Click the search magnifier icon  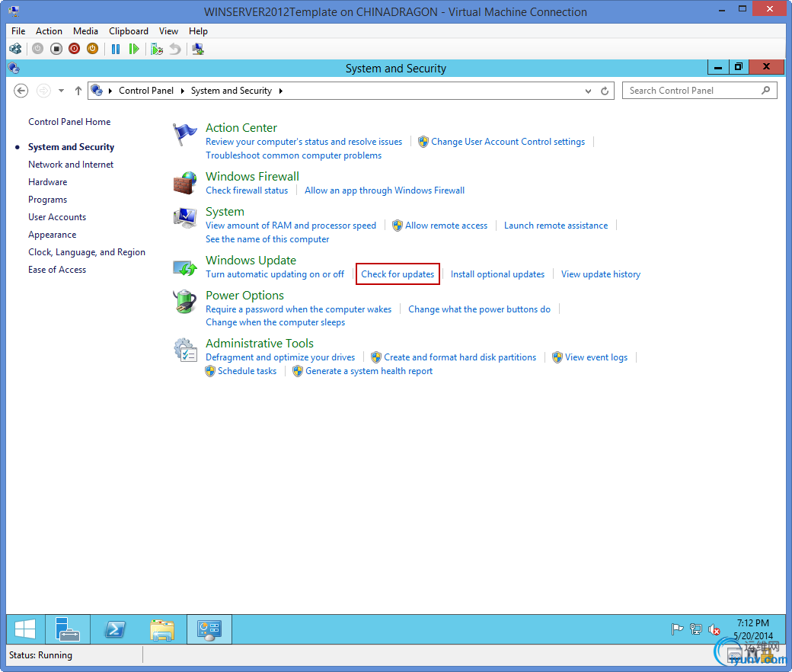[766, 91]
